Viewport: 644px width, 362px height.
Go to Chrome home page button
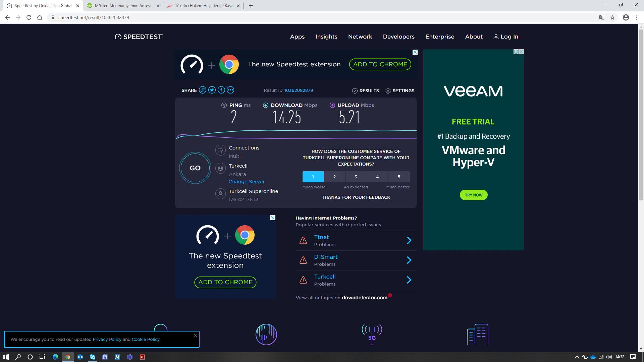(40, 17)
